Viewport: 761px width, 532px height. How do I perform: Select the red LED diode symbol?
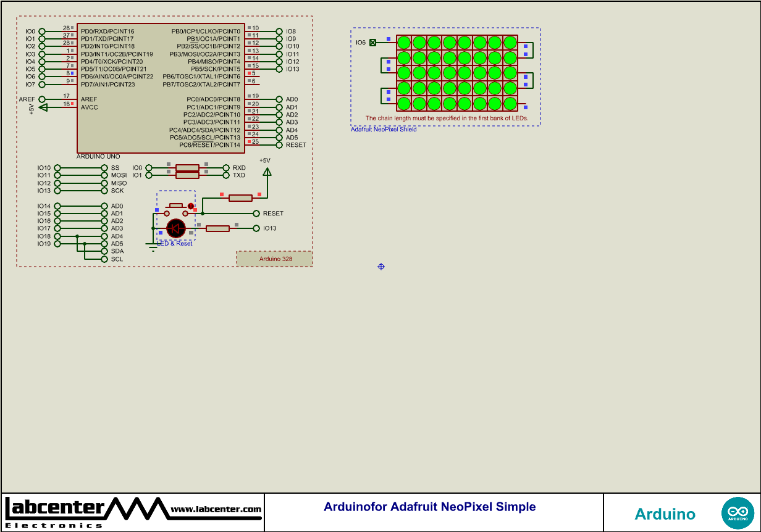pos(175,227)
